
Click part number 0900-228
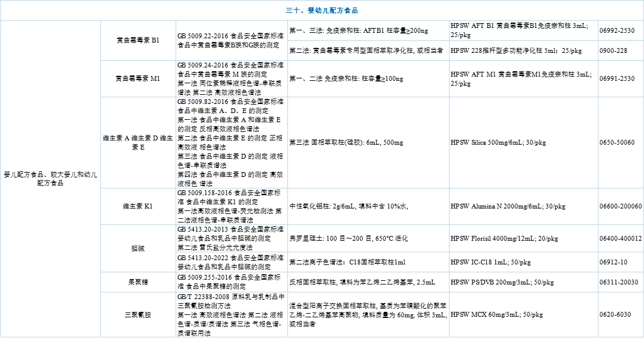pos(613,50)
